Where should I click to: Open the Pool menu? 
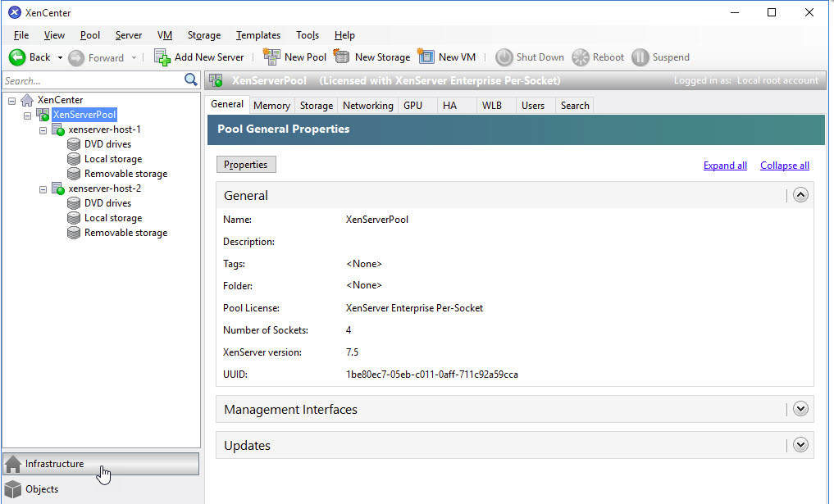(x=90, y=35)
